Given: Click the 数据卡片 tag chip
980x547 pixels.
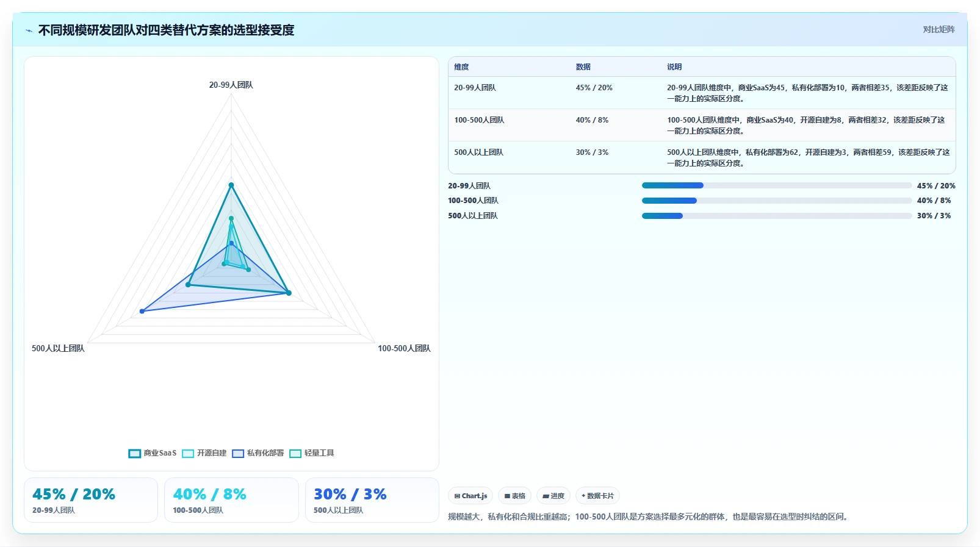Looking at the screenshot, I should coord(597,496).
